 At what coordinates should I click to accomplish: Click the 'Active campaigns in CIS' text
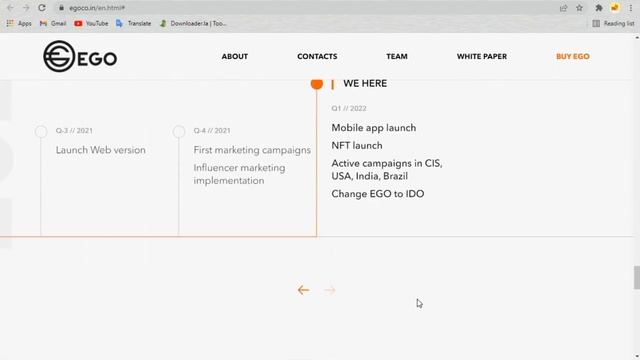point(387,163)
